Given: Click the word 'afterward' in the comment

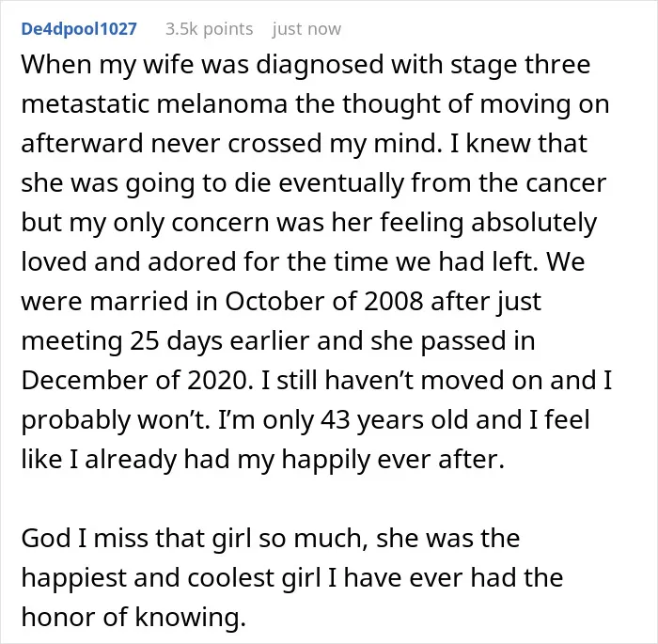Looking at the screenshot, I should coord(83,143).
